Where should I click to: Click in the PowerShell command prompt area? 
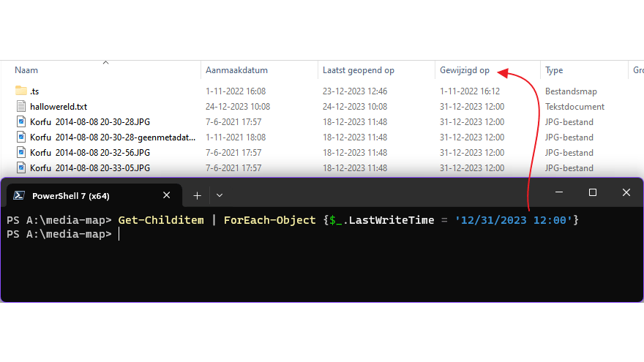(x=322, y=263)
